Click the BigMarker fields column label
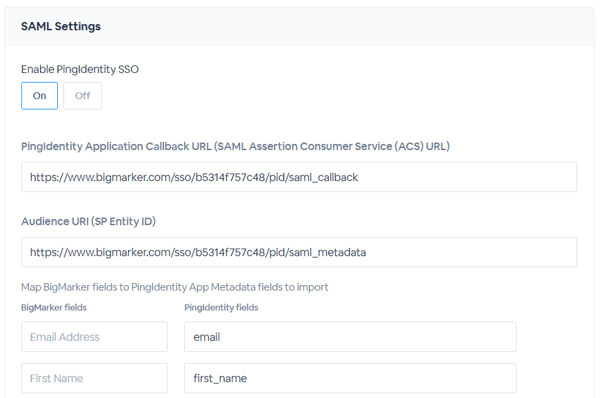600x398 pixels. (54, 308)
